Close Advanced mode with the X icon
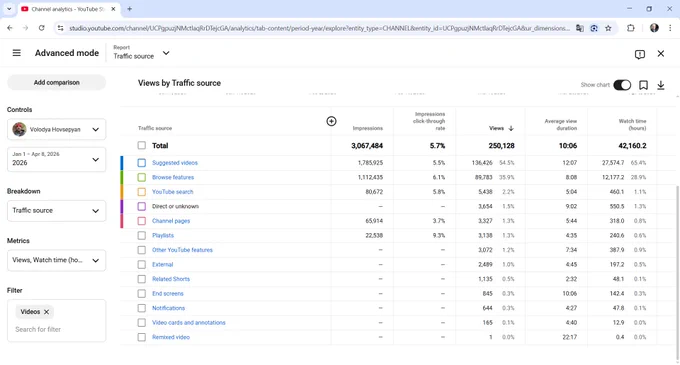The height and width of the screenshot is (365, 680). pos(660,54)
